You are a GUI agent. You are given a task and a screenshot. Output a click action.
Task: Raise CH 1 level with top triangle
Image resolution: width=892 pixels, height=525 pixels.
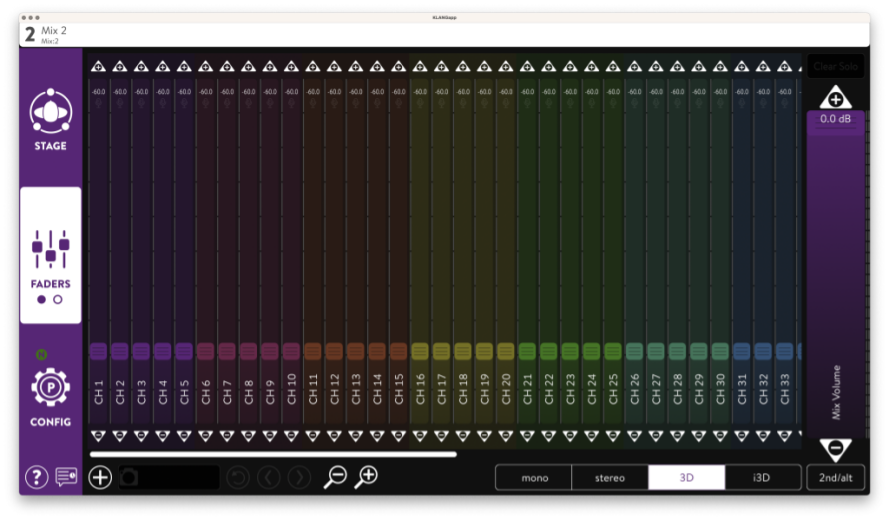(98, 66)
